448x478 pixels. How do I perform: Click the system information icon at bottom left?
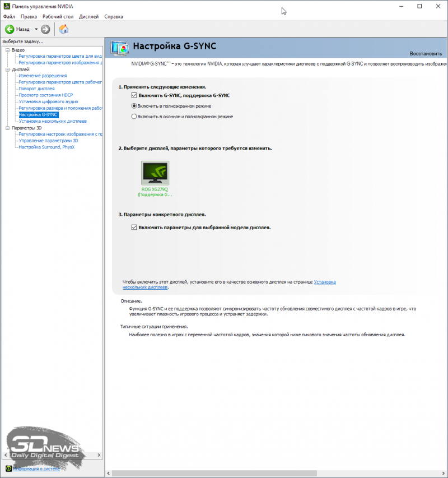[8, 468]
